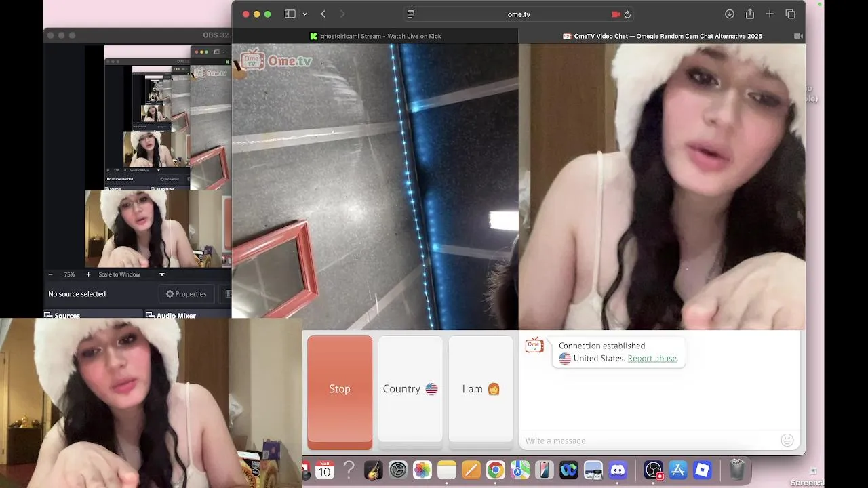Open Photos from the dock
Image resolution: width=868 pixels, height=488 pixels.
click(422, 469)
